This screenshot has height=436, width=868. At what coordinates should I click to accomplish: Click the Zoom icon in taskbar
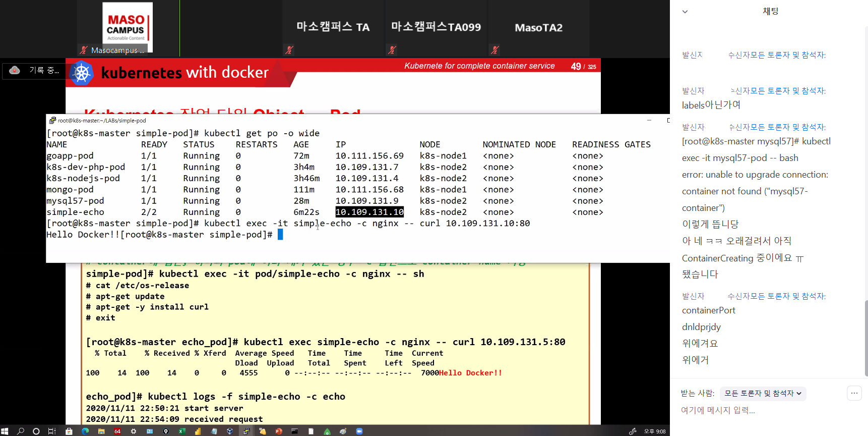[x=359, y=431]
